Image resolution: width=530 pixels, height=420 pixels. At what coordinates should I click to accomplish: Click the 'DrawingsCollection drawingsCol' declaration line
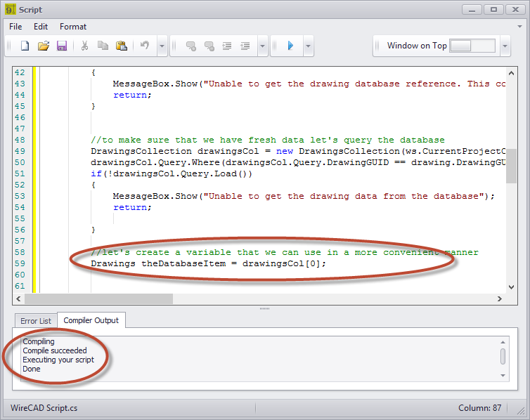(x=298, y=151)
